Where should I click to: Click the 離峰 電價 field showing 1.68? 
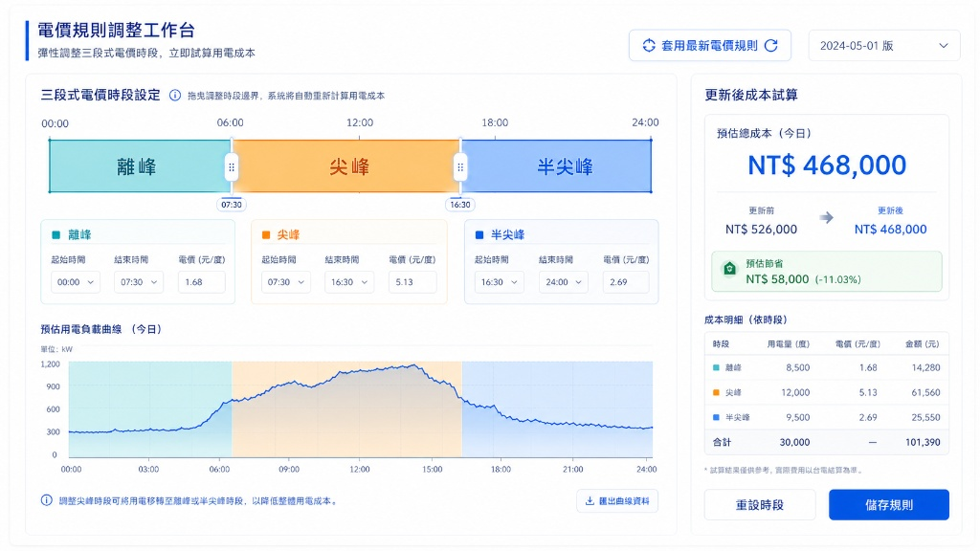tap(201, 282)
